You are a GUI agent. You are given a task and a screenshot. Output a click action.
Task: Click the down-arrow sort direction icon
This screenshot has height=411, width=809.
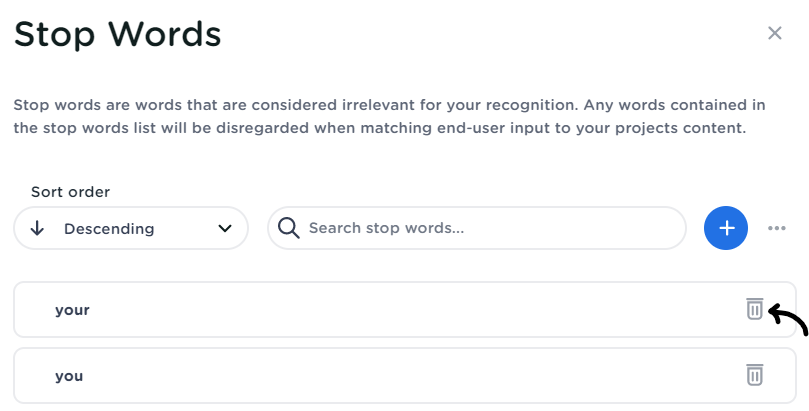tap(38, 228)
